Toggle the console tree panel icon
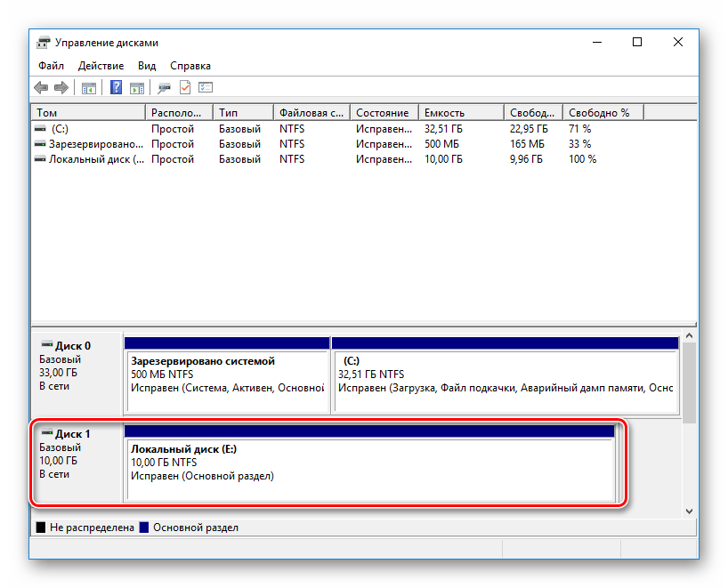 click(88, 87)
